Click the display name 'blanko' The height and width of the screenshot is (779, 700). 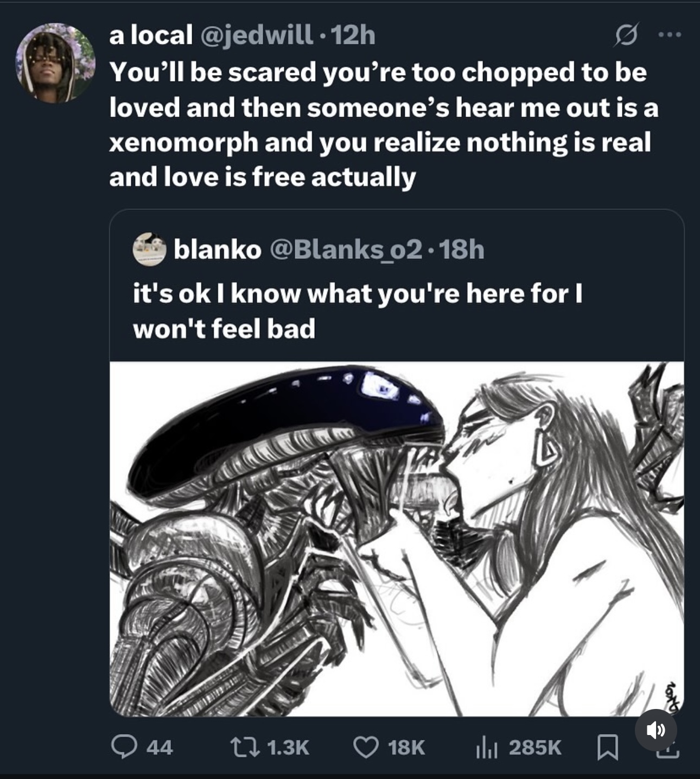click(218, 250)
